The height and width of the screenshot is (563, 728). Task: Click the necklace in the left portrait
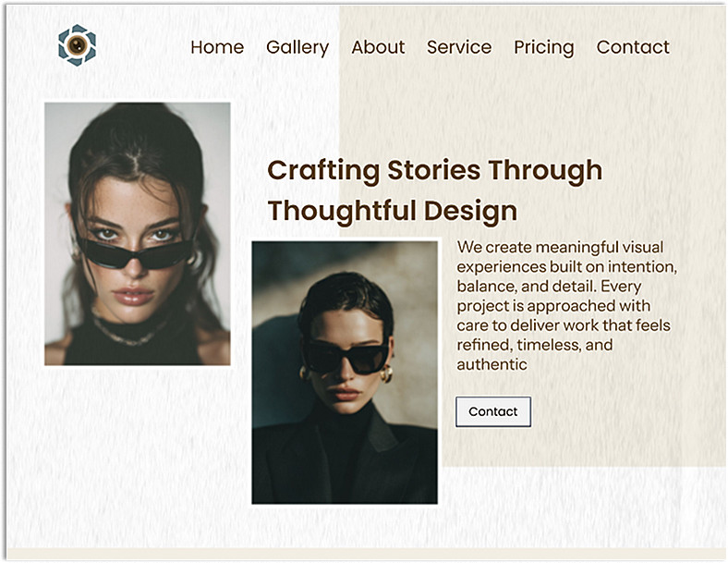[x=125, y=332]
